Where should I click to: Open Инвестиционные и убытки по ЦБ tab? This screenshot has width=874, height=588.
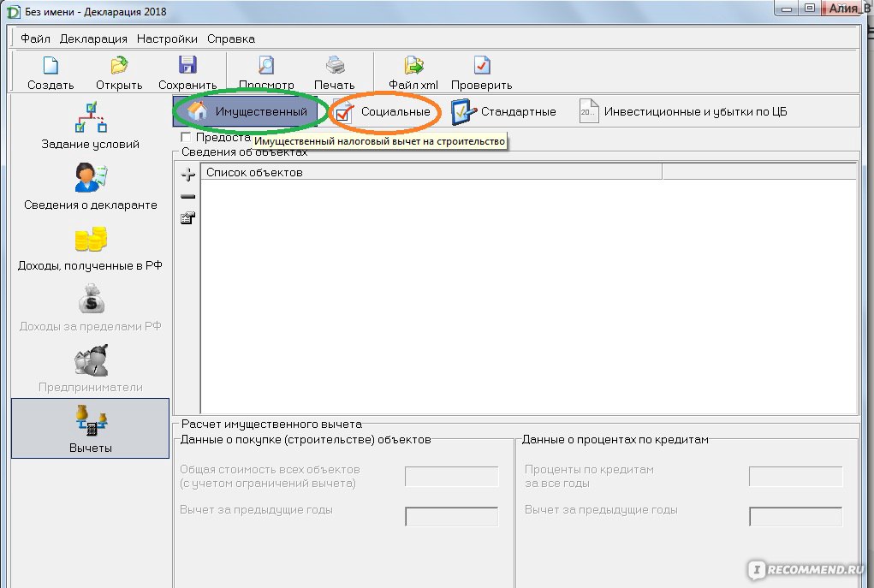(683, 111)
